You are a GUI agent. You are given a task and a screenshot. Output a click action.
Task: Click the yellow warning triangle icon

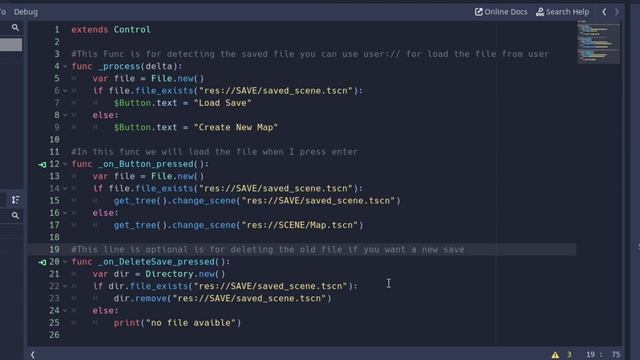coord(555,355)
